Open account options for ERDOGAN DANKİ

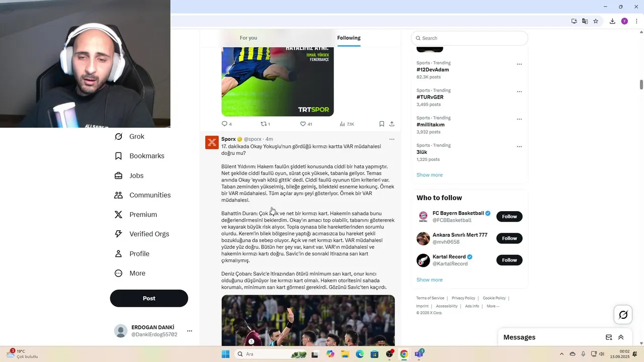click(190, 331)
